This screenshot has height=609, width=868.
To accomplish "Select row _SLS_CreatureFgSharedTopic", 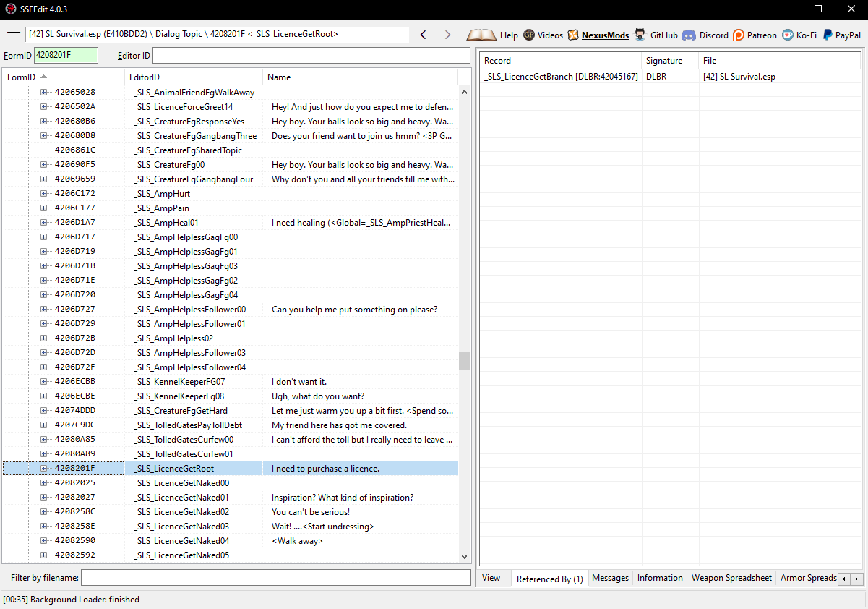I will [231, 150].
